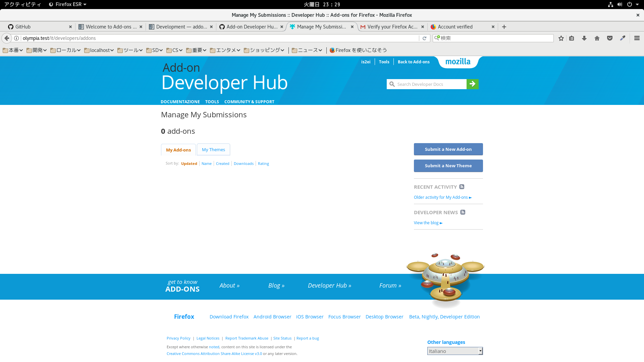The image size is (644, 362).
Task: Expand the ローカル bookmarks folder
Action: [65, 50]
